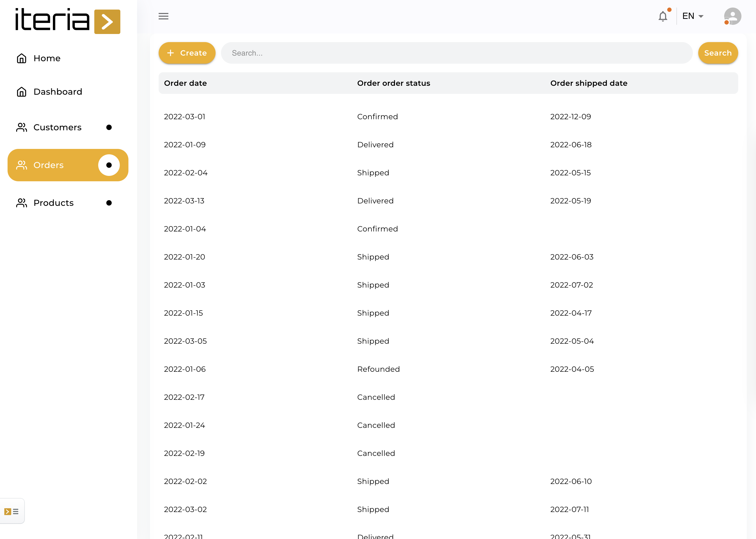Click the Dashboard sidebar icon

[x=22, y=92]
